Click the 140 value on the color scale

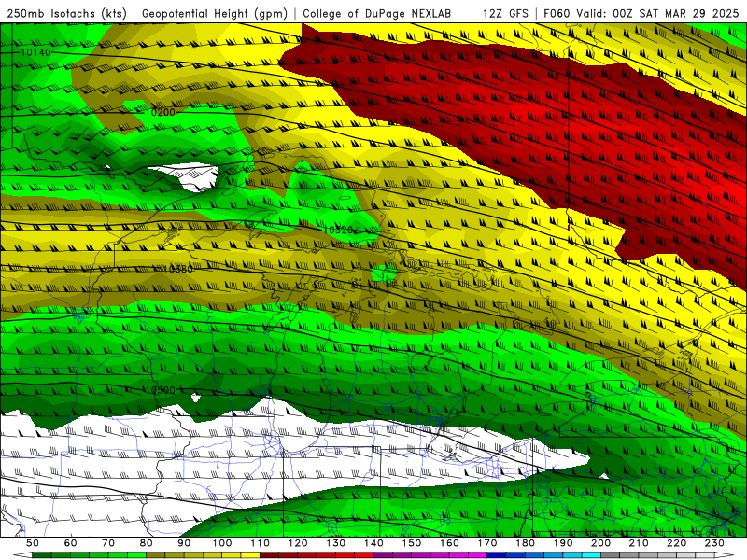[373, 543]
